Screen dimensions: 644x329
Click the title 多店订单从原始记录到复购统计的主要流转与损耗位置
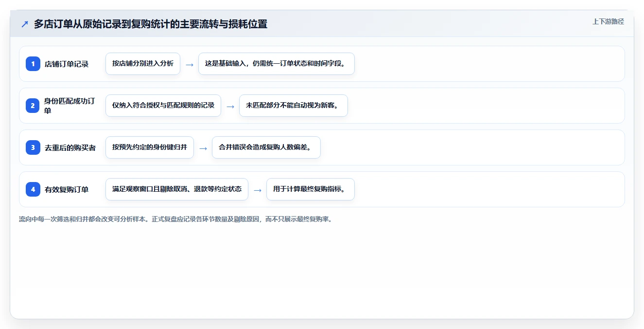(151, 24)
